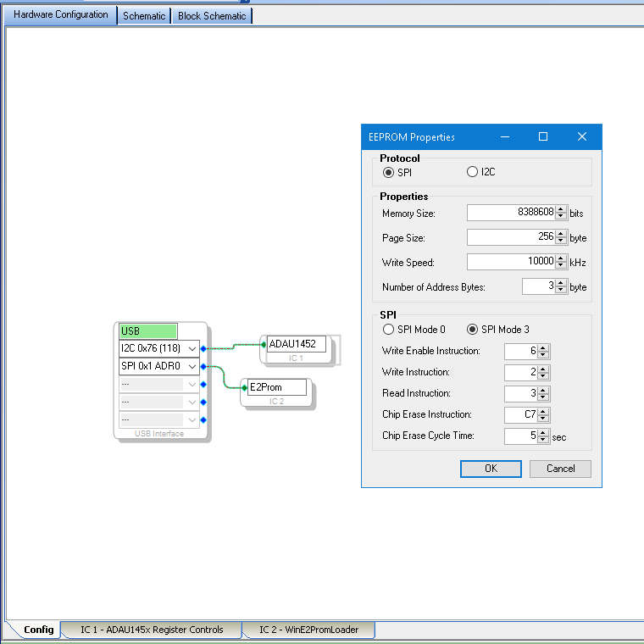Increase Read Instruction value
This screenshot has height=644, width=644.
click(543, 390)
